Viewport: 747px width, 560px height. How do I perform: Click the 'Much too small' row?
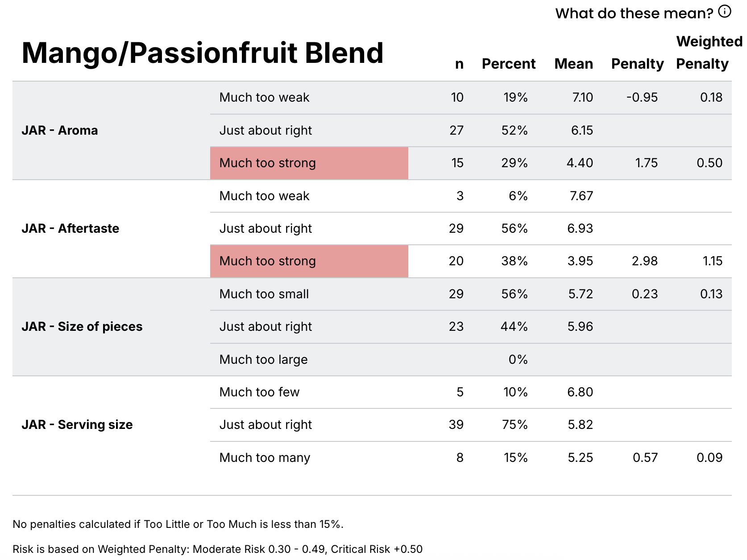pos(264,294)
